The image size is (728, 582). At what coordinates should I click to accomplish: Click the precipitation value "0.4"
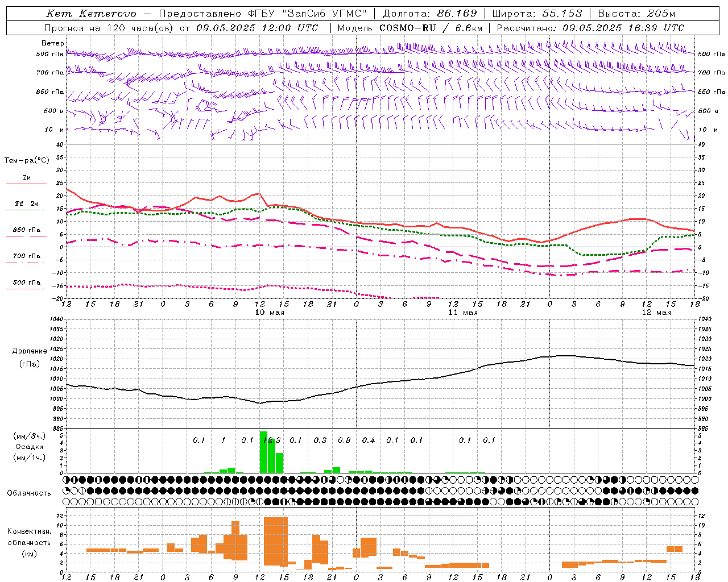[x=369, y=440]
